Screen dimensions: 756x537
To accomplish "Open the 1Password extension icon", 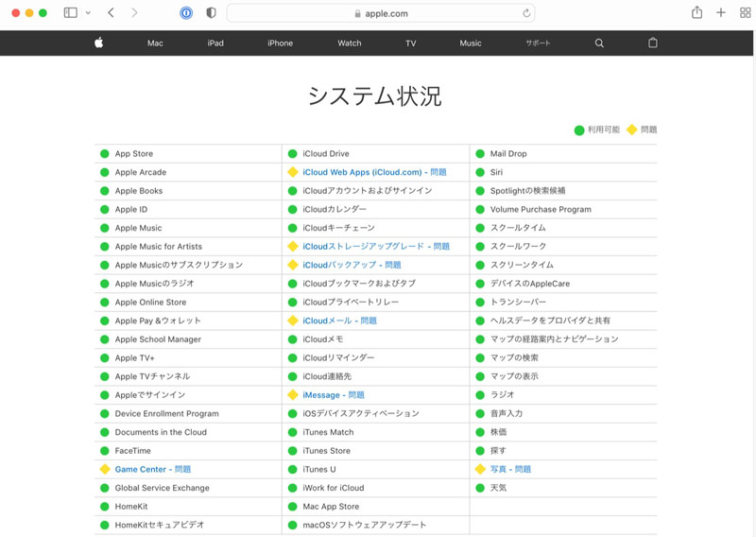I will coord(186,13).
